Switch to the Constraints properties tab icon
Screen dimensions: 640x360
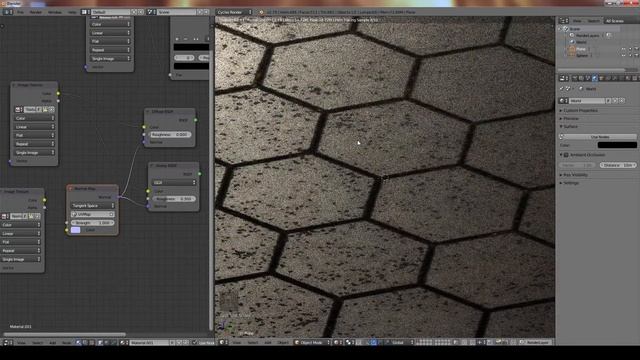(x=608, y=78)
